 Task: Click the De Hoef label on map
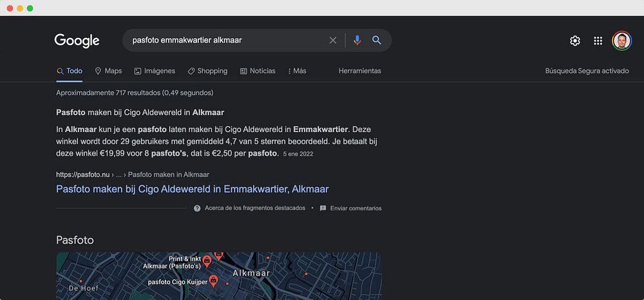point(83,288)
